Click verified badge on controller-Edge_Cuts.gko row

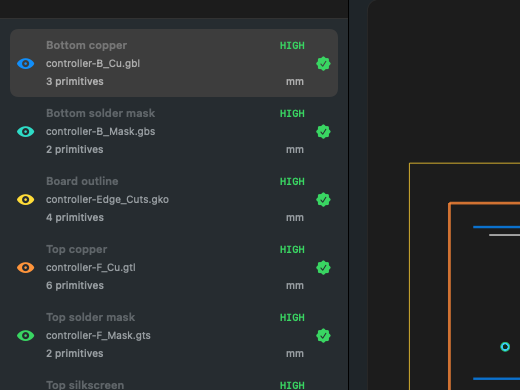tap(323, 199)
